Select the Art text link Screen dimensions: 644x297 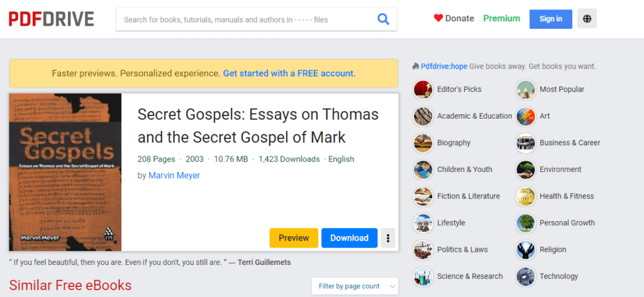(545, 116)
